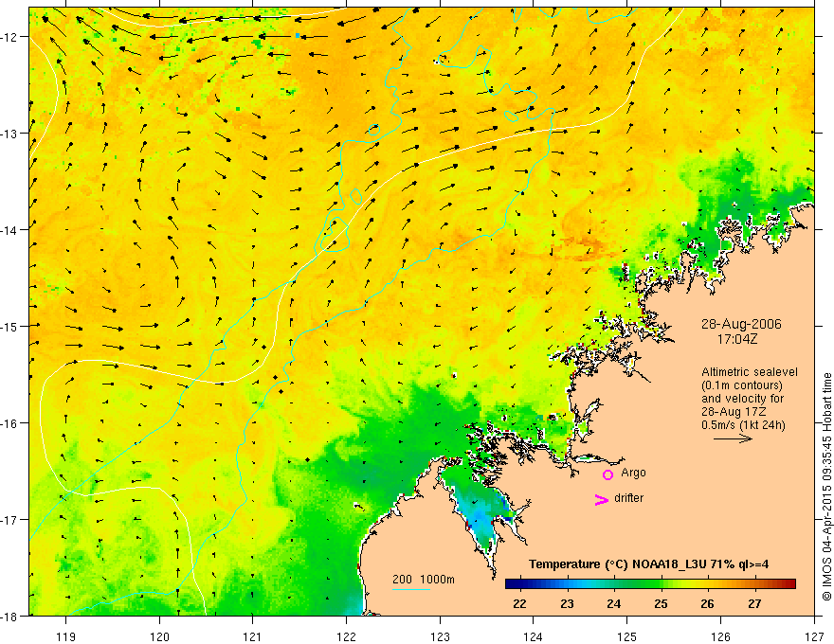The width and height of the screenshot is (834, 644).
Task: Click the longitude 121 axis label
Action: click(x=253, y=636)
